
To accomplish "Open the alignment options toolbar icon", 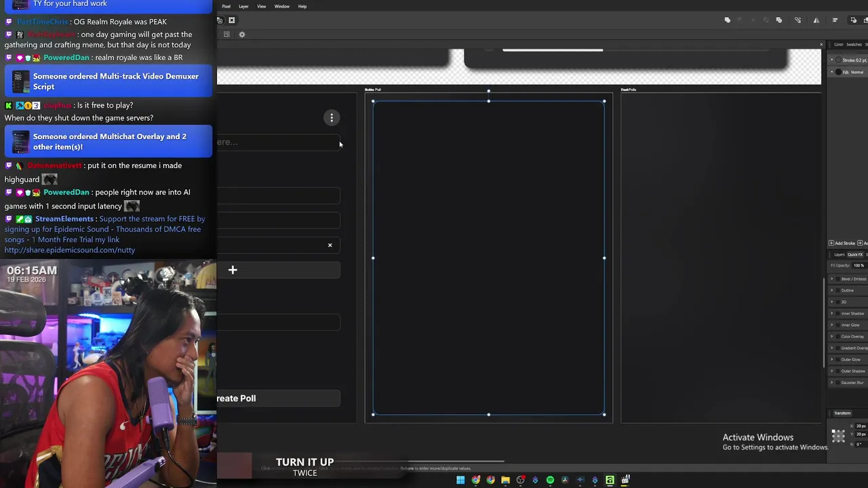I will coord(835,20).
